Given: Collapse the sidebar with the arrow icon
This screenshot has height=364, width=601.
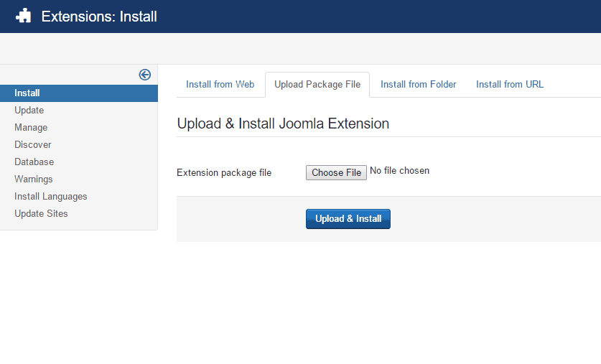Looking at the screenshot, I should [145, 75].
